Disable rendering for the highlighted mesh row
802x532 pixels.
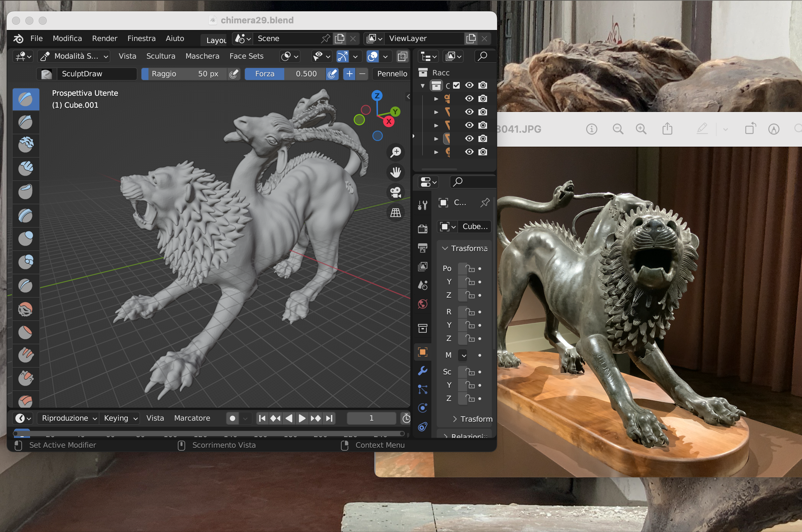point(483,138)
